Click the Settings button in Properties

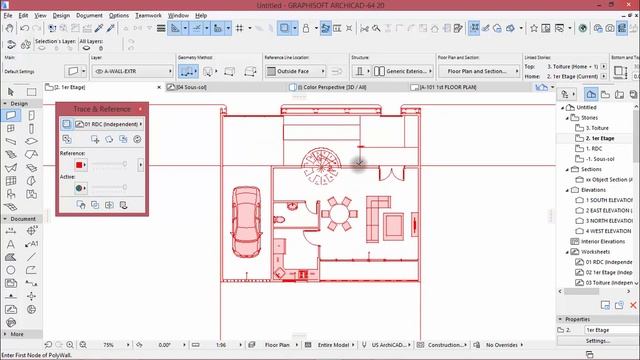pos(598,341)
